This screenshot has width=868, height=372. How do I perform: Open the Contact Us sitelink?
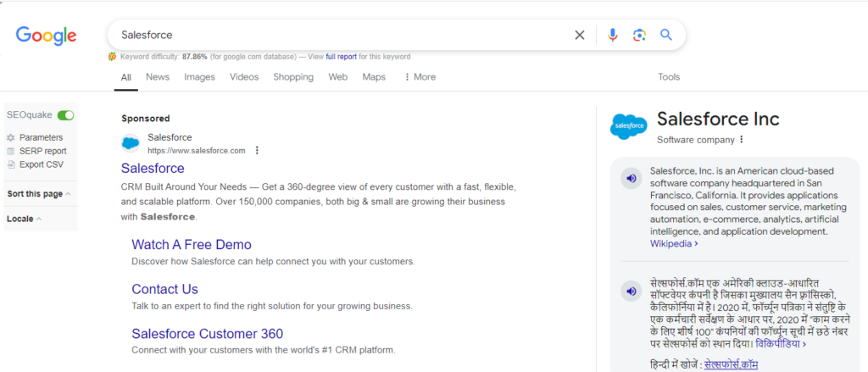[165, 289]
